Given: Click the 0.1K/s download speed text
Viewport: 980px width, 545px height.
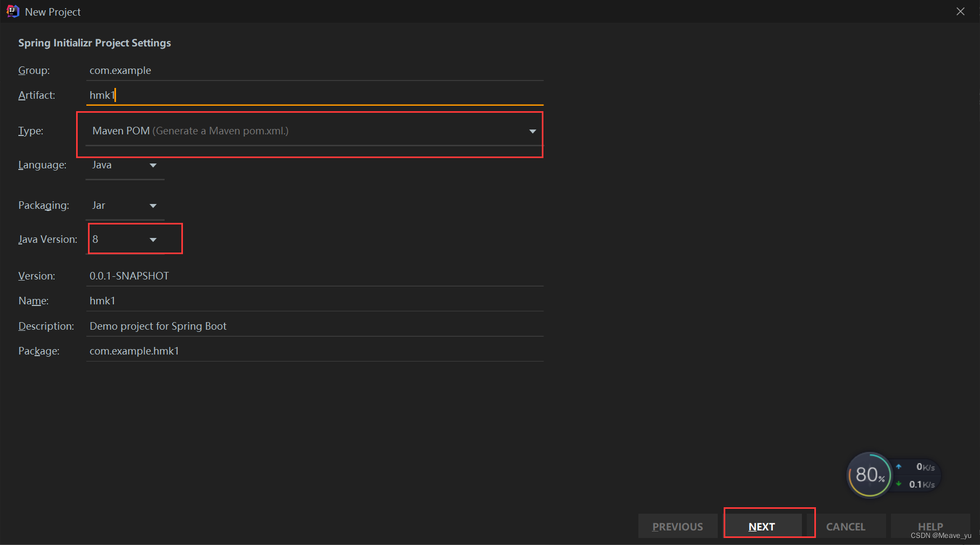Looking at the screenshot, I should pos(922,485).
